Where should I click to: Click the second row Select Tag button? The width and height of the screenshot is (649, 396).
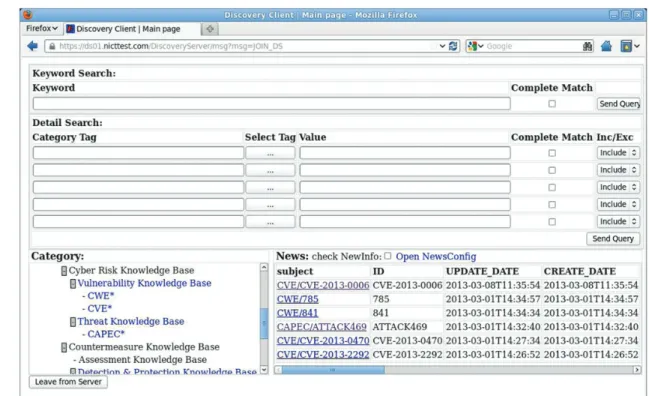270,170
